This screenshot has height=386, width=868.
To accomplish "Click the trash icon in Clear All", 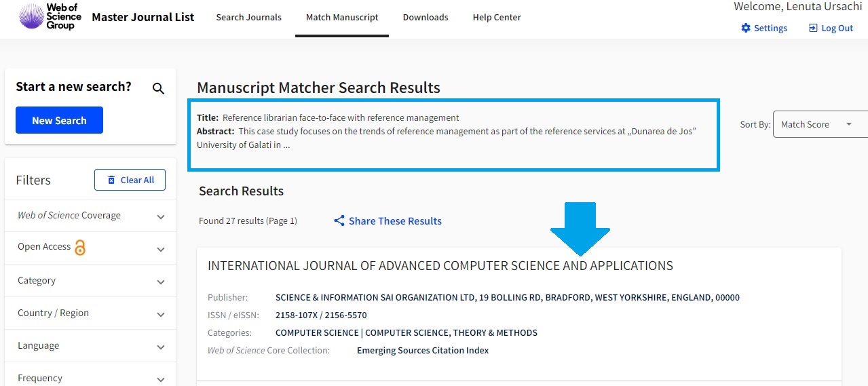I will (x=111, y=180).
